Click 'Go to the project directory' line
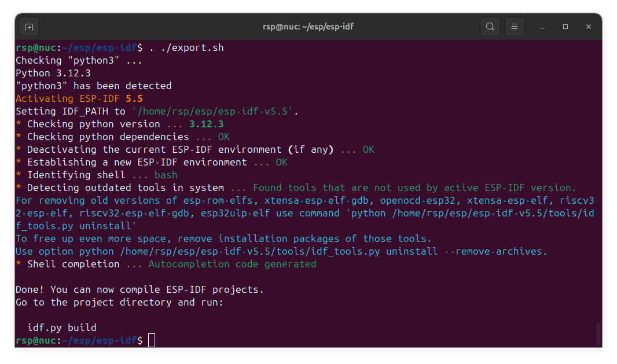 point(120,302)
